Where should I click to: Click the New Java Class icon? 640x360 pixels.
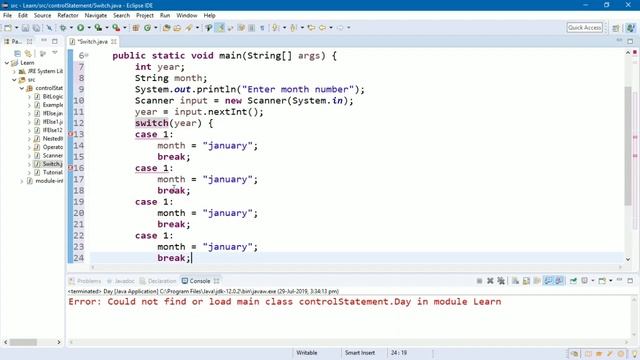147,27
